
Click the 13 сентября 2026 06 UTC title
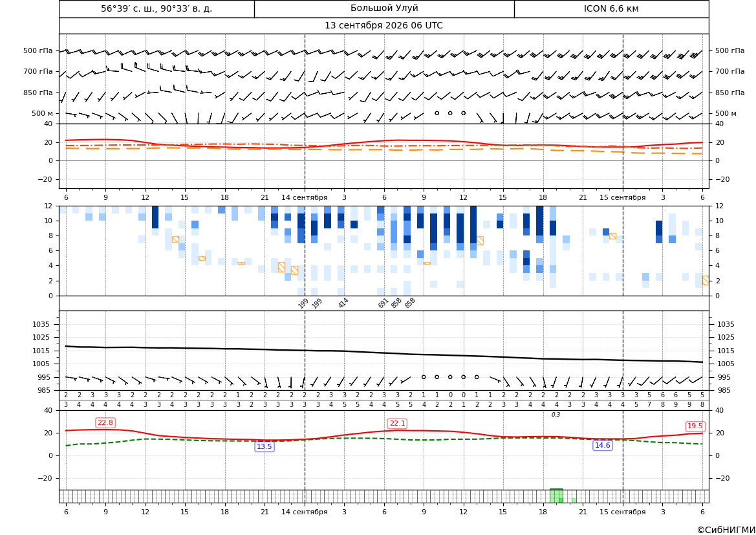click(383, 26)
